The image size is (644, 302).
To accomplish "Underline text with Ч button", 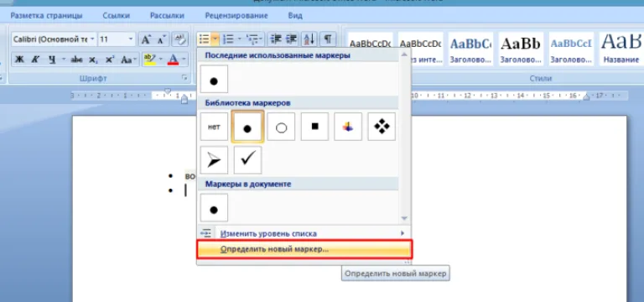I will pyautogui.click(x=52, y=60).
